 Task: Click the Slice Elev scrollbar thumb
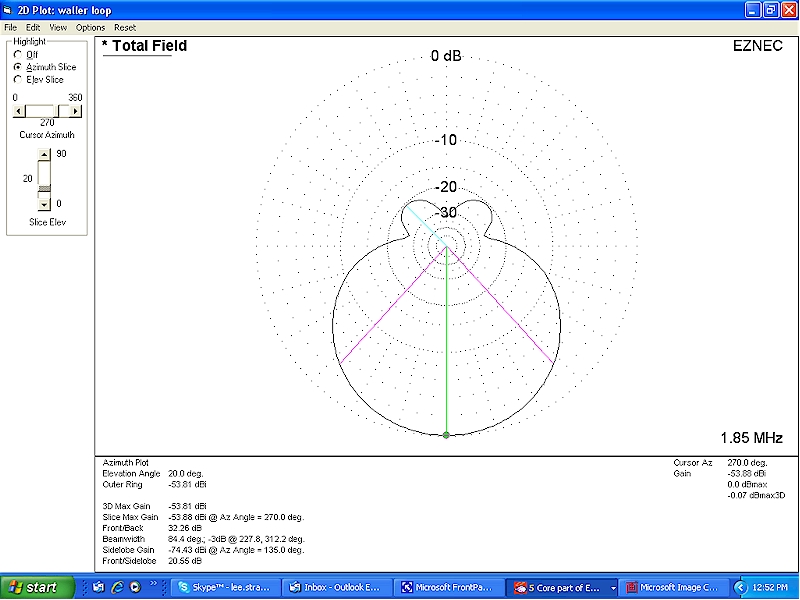(43, 189)
